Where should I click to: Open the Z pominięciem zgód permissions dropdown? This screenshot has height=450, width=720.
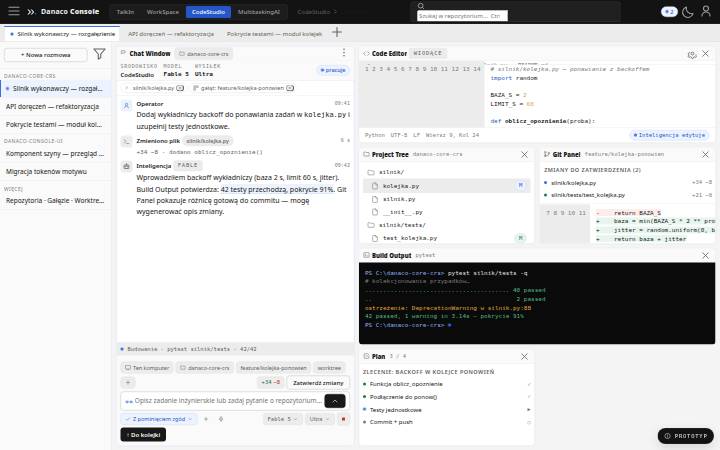coord(159,419)
